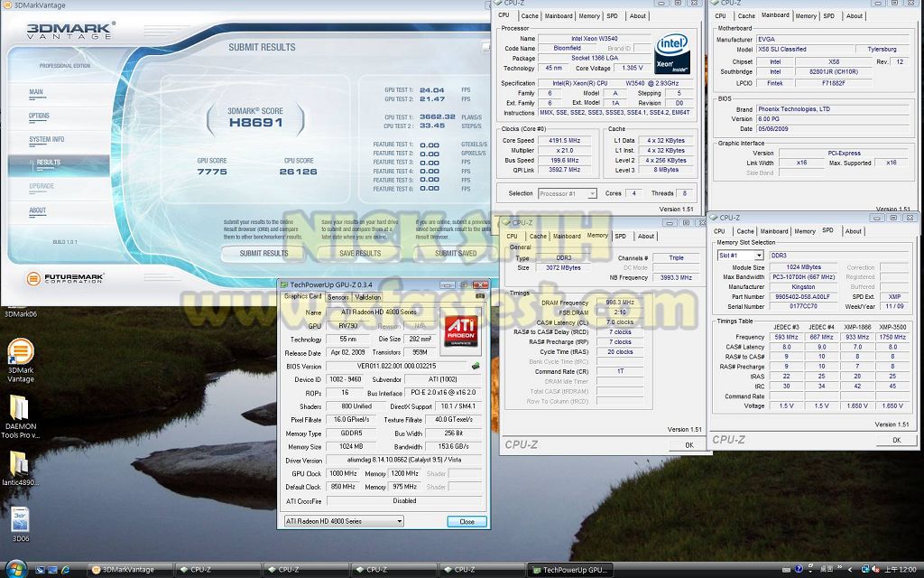
Task: Open the lantic4890 folder on desktop
Action: coord(20,463)
